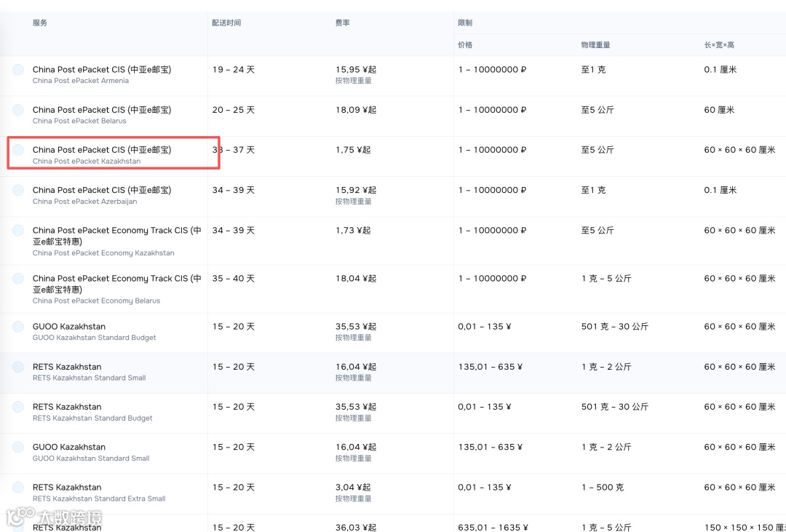Viewport: 786px width, 532px height.
Task: Click the 3,04 ¥起 rate
Action: (353, 487)
